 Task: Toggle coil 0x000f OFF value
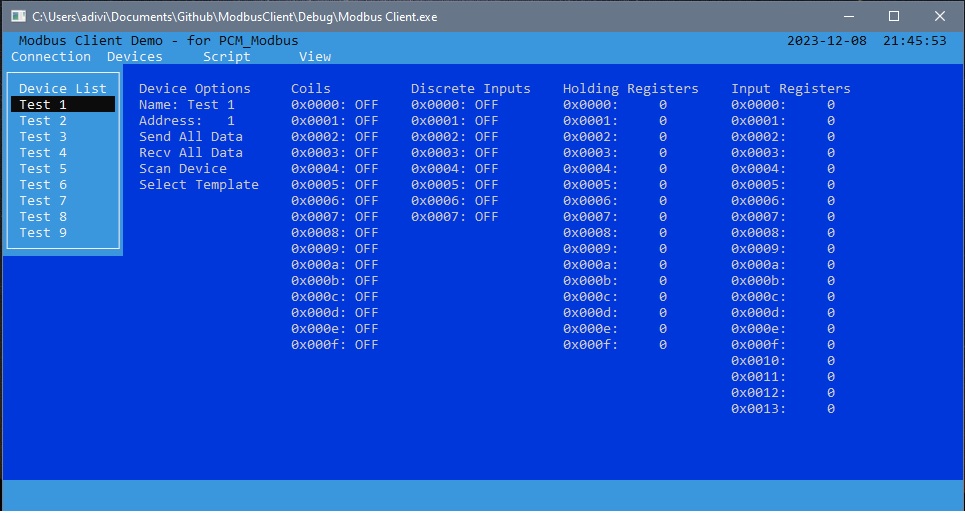click(x=367, y=345)
